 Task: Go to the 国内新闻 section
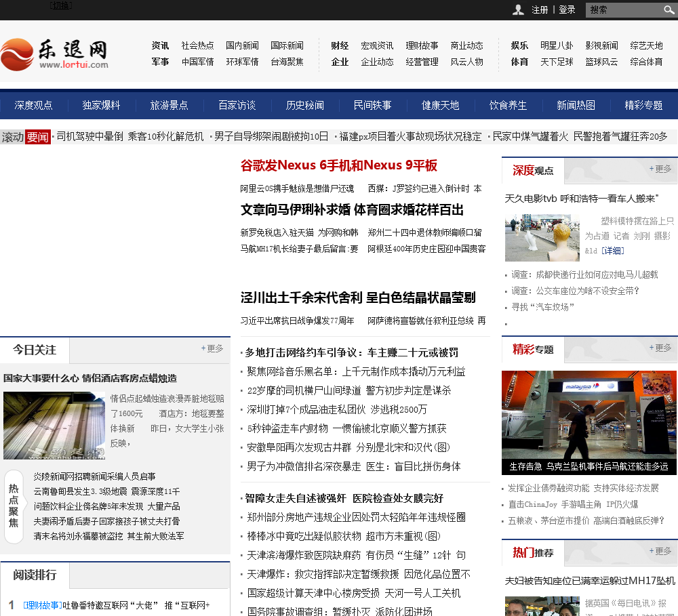pyautogui.click(x=242, y=46)
